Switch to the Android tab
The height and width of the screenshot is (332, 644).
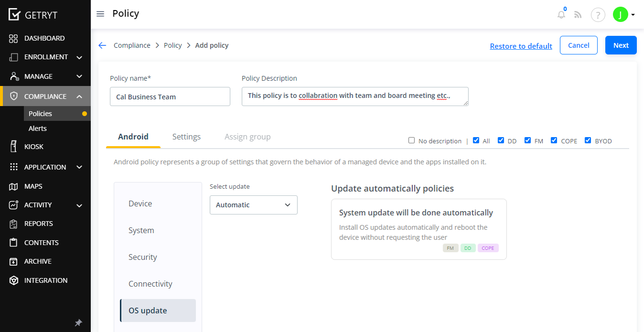(x=133, y=137)
